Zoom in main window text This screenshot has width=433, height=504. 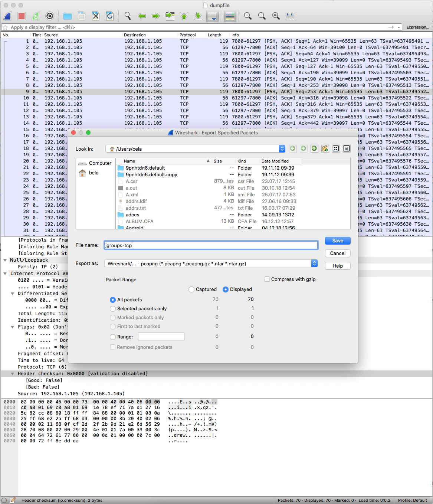(x=248, y=16)
